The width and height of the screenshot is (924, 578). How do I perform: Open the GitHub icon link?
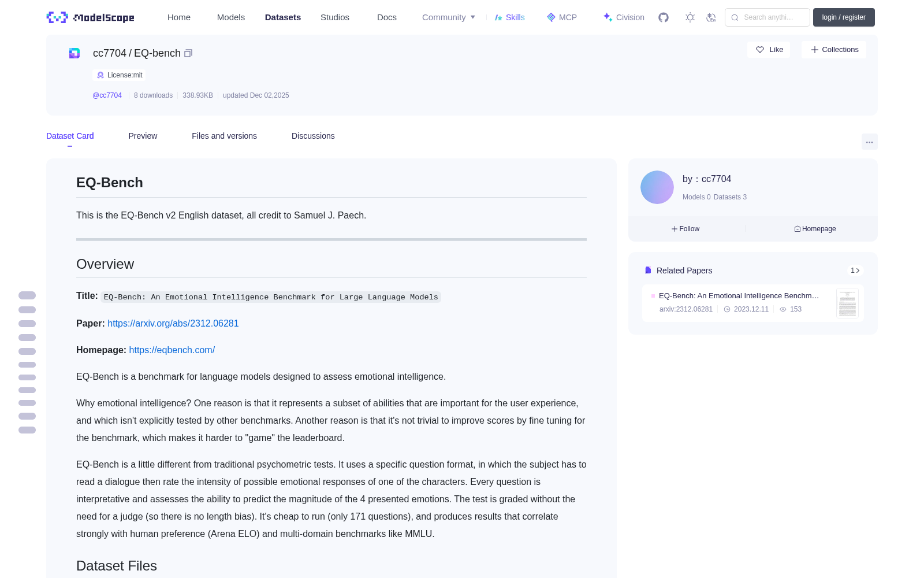pyautogui.click(x=664, y=17)
